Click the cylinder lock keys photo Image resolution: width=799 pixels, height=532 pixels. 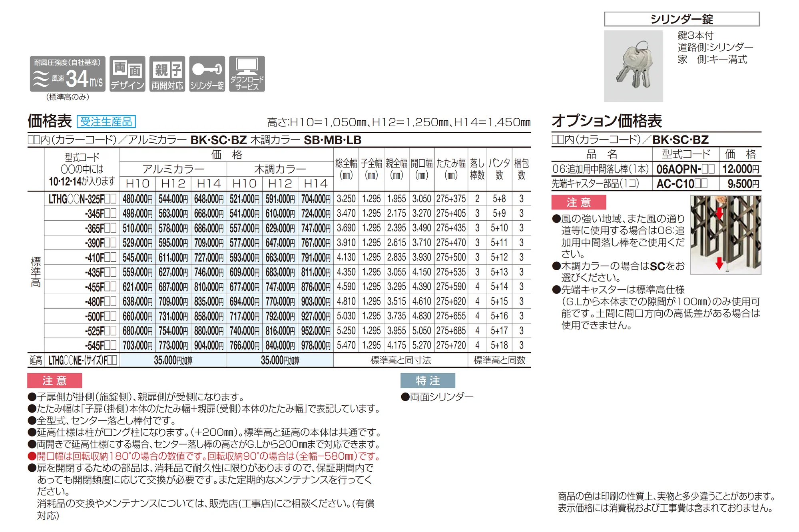click(x=634, y=66)
